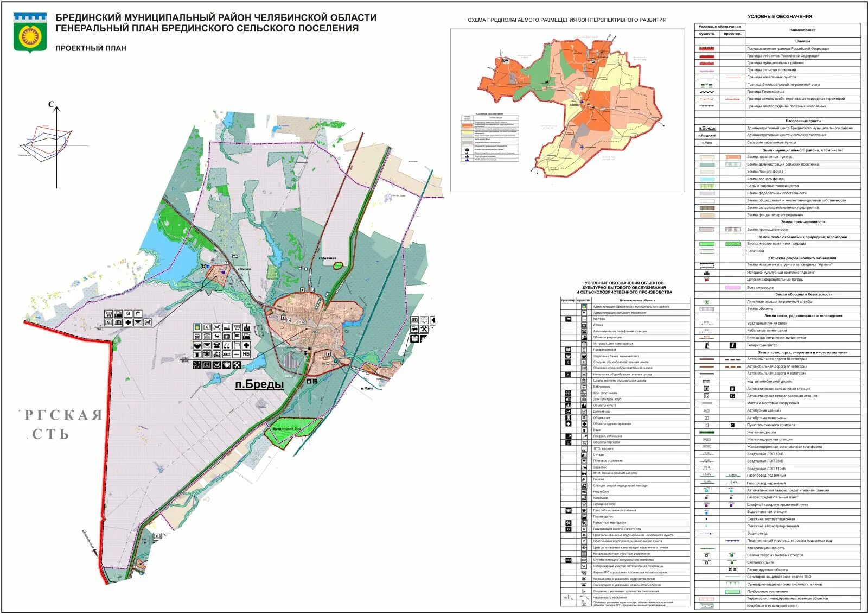
Task: Click projected Автоматическая газозаправочная станция icon
Action: pyautogui.click(x=733, y=396)
